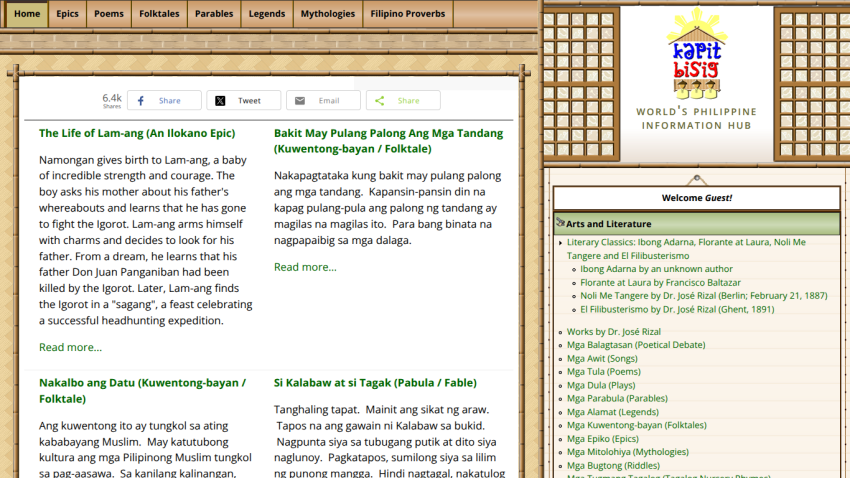The height and width of the screenshot is (478, 850).
Task: Open Florante at Laura by Francisco Baltazar
Action: pyautogui.click(x=660, y=282)
